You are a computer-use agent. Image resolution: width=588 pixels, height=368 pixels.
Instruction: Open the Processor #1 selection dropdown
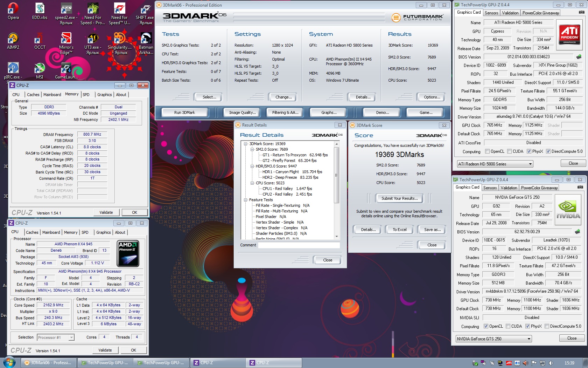[56, 338]
